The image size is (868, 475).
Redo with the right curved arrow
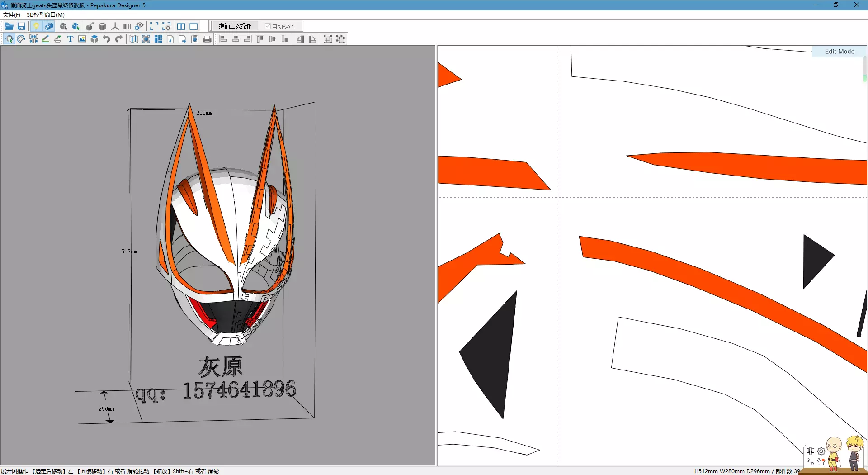(x=119, y=39)
